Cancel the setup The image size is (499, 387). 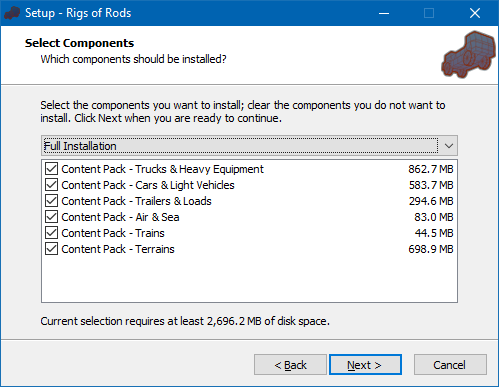(x=450, y=365)
